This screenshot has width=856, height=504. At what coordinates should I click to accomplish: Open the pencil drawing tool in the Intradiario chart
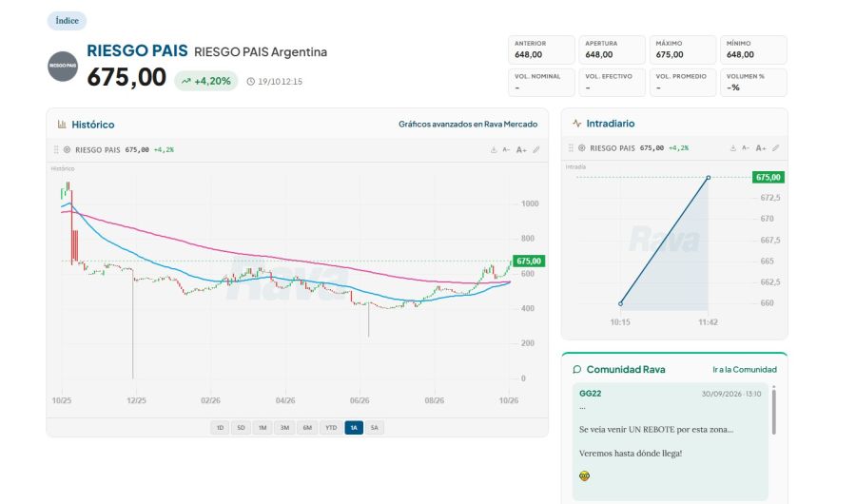click(776, 148)
